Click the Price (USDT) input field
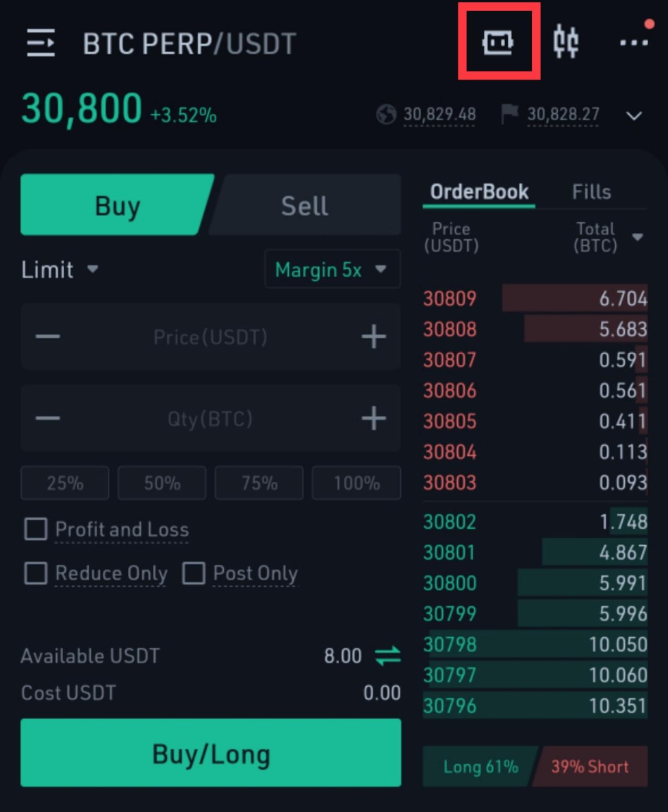This screenshot has width=668, height=812. tap(211, 337)
